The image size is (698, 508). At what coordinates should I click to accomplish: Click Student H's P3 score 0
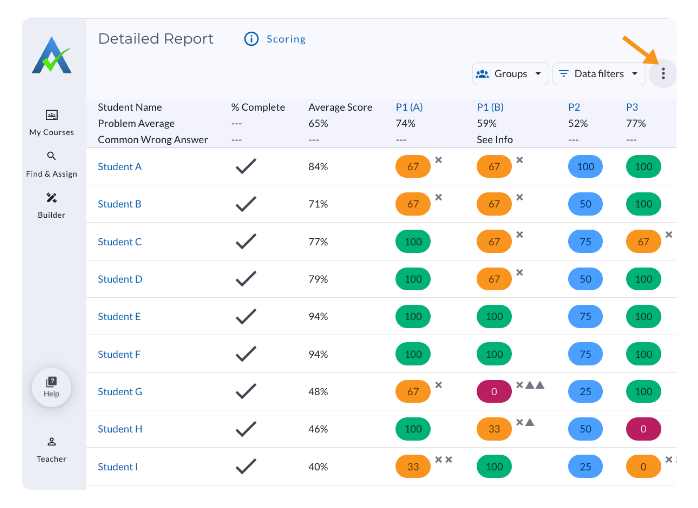(643, 429)
